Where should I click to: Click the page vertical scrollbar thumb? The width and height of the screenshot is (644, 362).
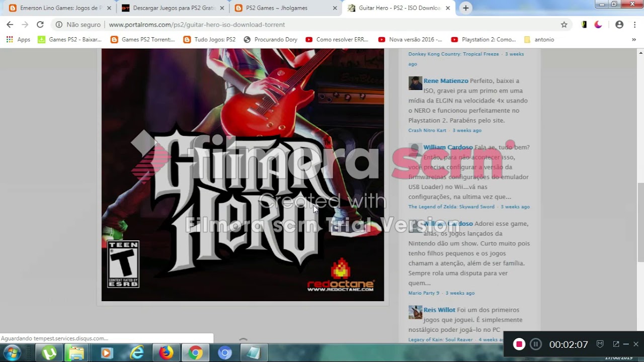tap(640, 222)
